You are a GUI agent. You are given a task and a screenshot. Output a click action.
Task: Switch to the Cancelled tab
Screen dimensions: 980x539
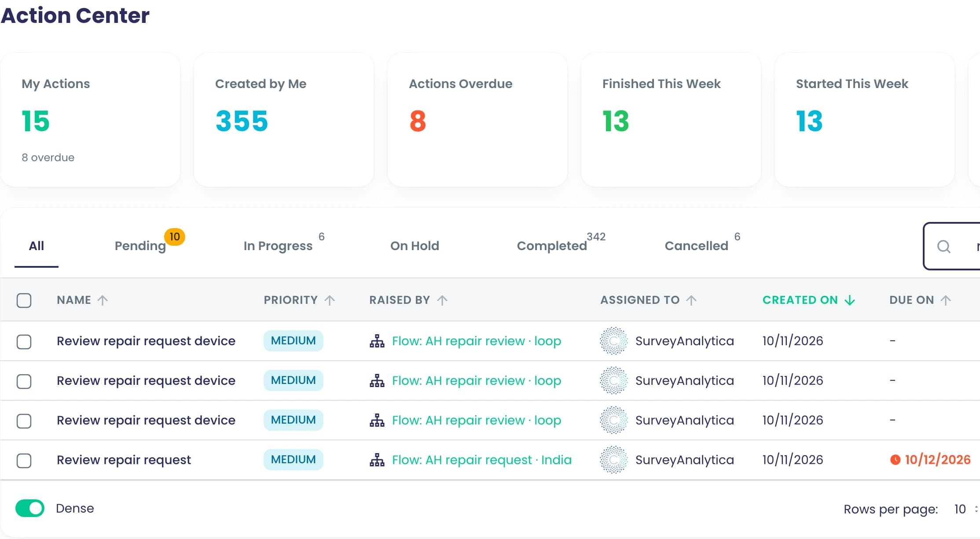pos(697,246)
